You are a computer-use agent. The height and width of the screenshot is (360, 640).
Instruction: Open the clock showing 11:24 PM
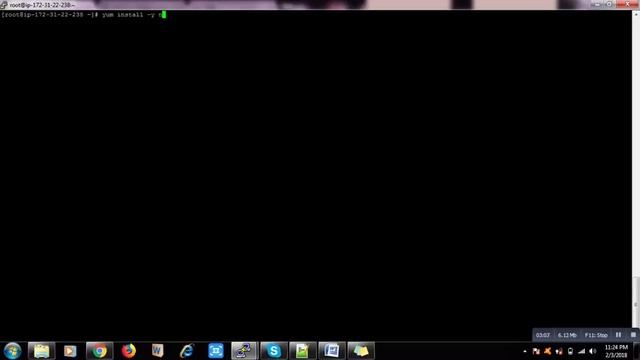(616, 351)
